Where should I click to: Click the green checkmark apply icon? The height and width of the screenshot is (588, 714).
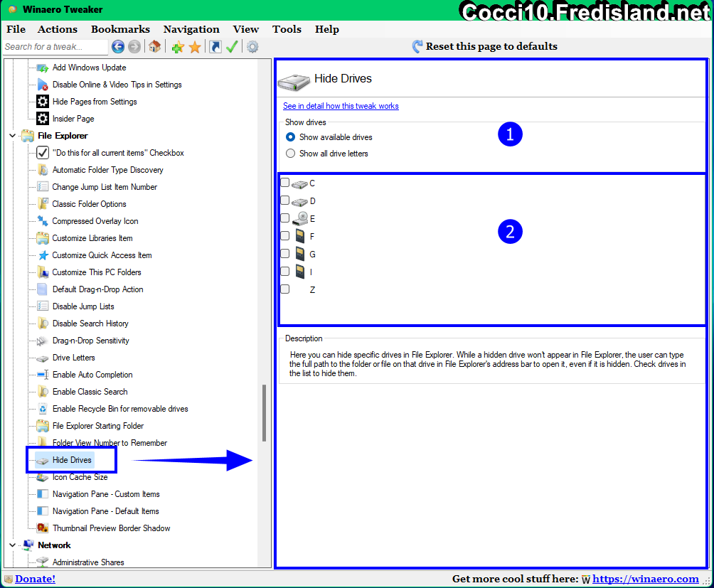tap(232, 47)
